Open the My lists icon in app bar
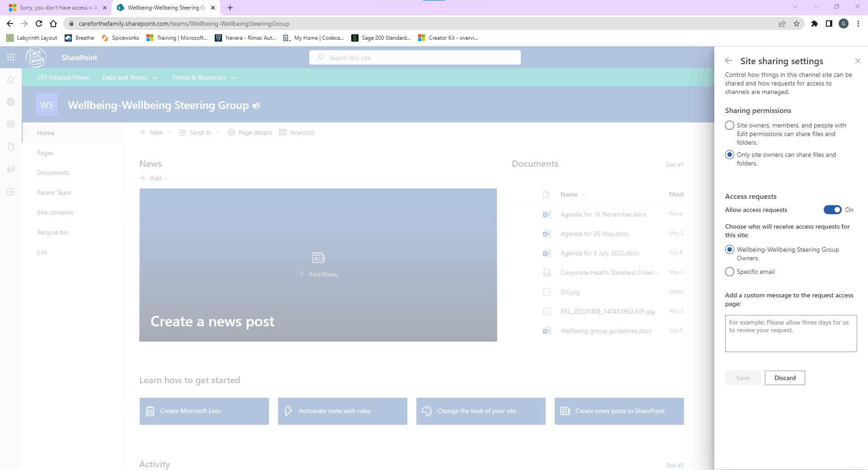The height and width of the screenshot is (470, 868). pyautogui.click(x=11, y=169)
